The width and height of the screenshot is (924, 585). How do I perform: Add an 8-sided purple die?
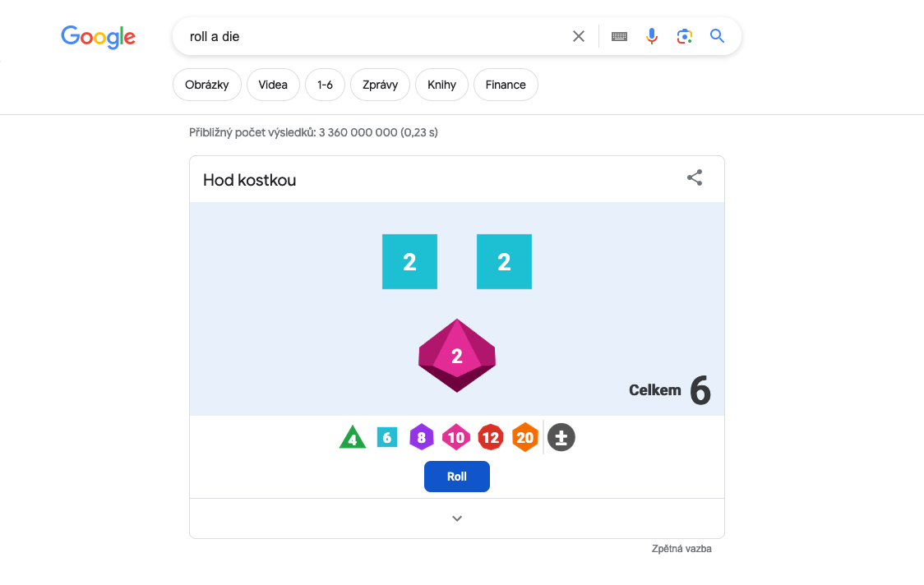click(x=421, y=438)
